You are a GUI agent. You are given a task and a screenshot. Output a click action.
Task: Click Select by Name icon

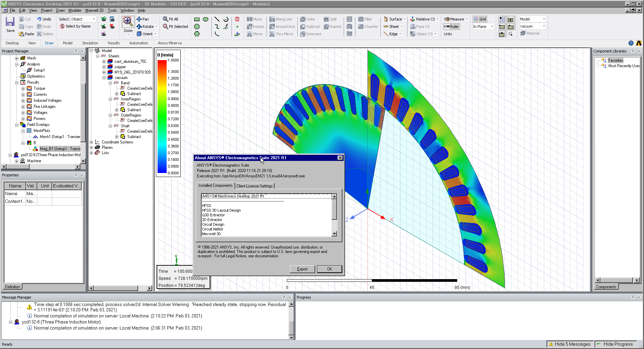click(x=62, y=26)
